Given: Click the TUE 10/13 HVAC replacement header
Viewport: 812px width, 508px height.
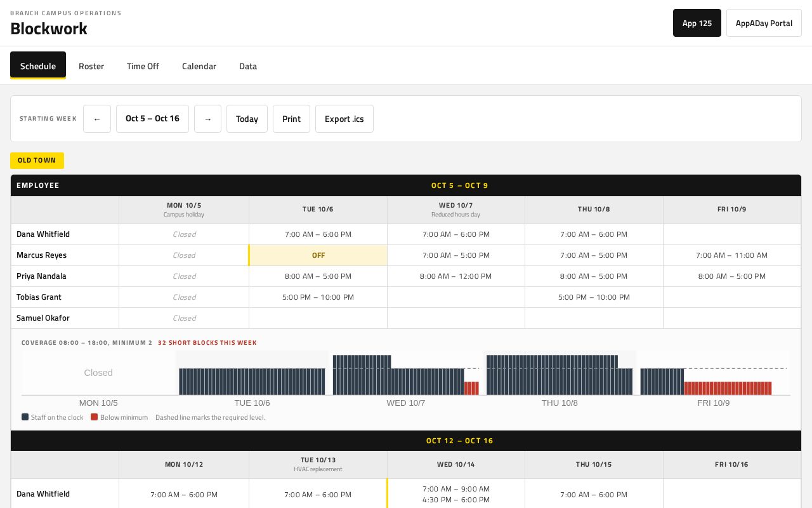Looking at the screenshot, I should coord(318,464).
